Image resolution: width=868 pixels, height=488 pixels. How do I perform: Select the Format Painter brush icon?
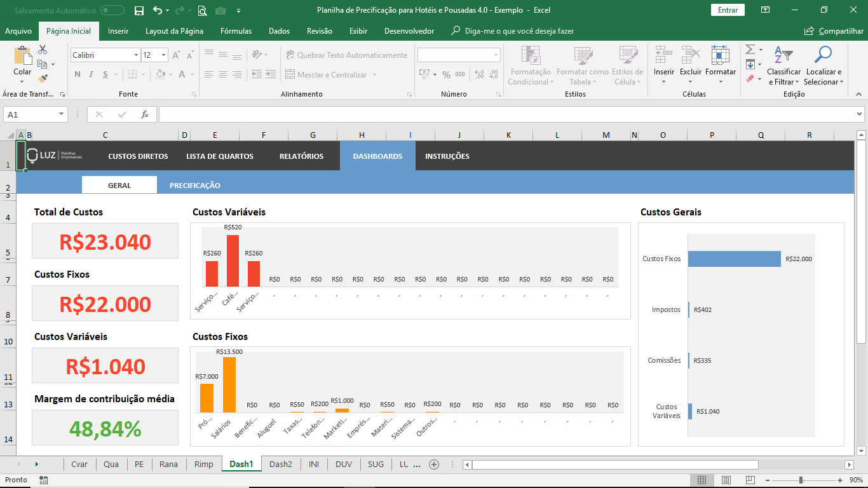[43, 79]
